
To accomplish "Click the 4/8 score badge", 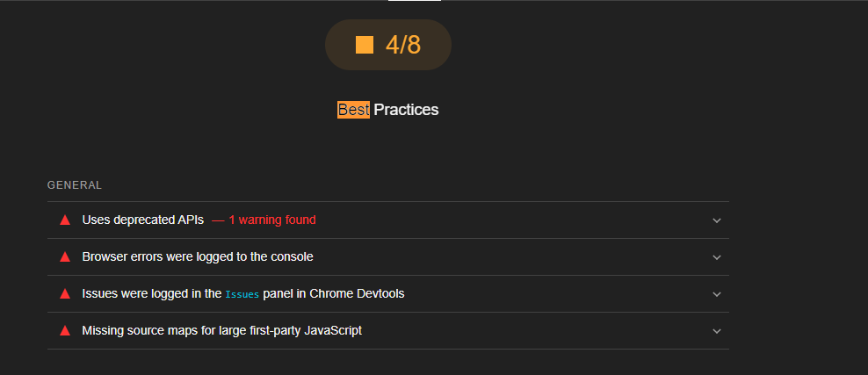I will (403, 45).
